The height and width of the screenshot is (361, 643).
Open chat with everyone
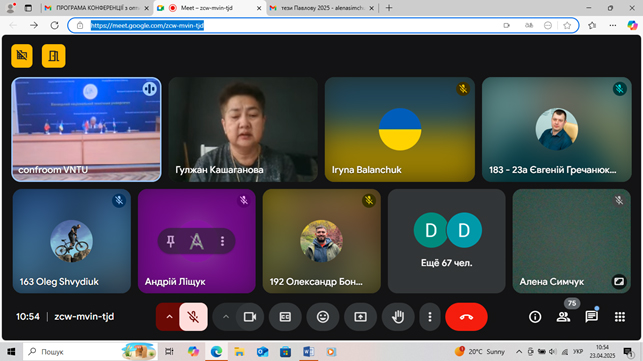click(x=591, y=317)
